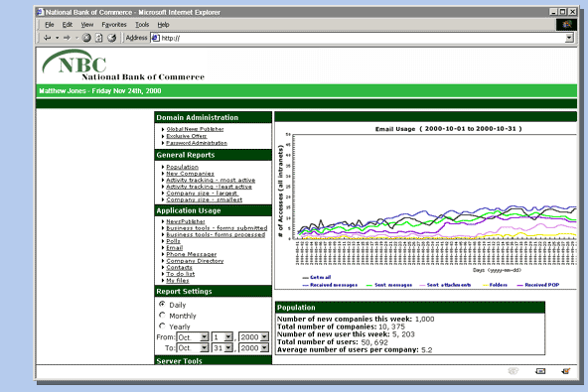The image size is (588, 392).
Task: Open the Population report link
Action: [x=182, y=167]
